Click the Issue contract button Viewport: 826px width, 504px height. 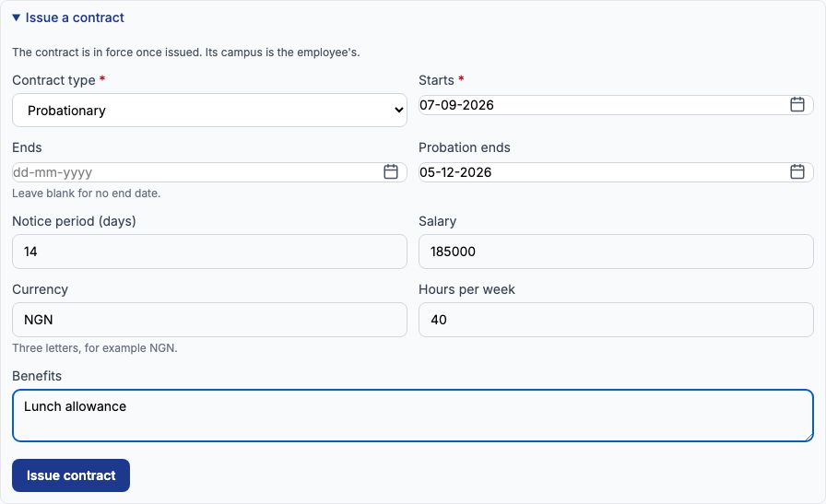pos(71,475)
